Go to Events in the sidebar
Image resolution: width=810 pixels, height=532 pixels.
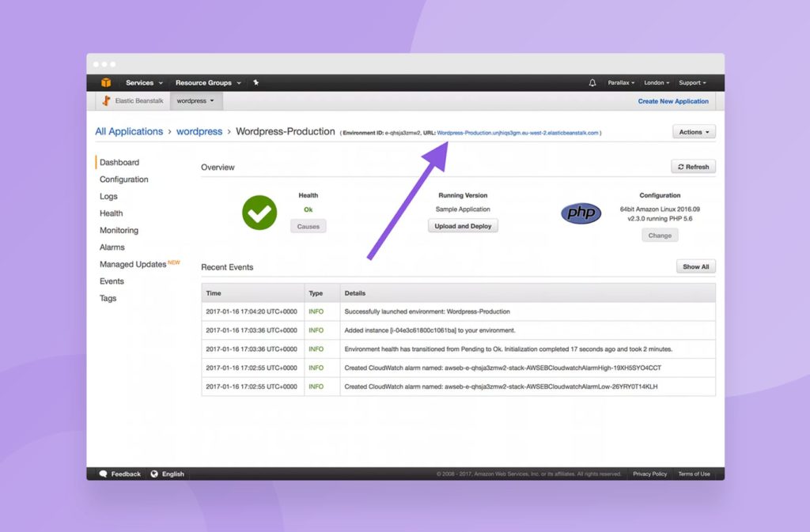[112, 281]
